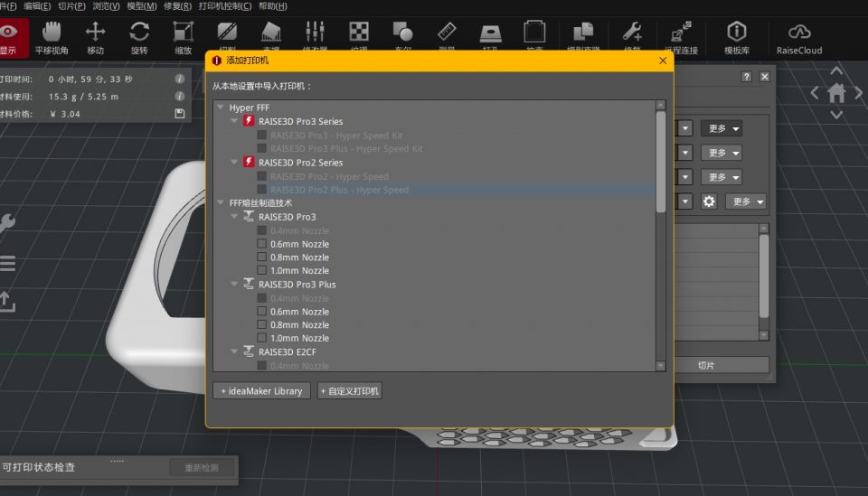Open the 浏览(V) menu

pyautogui.click(x=106, y=6)
